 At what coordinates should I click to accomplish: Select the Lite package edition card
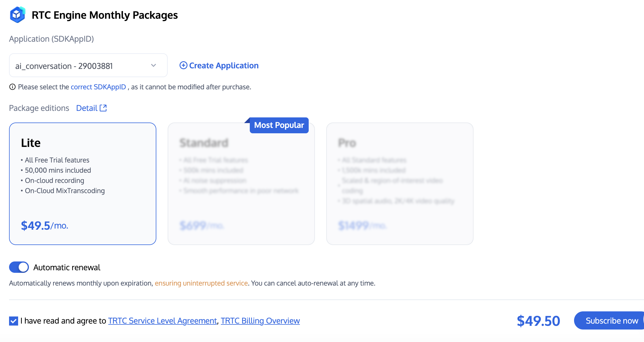pyautogui.click(x=82, y=183)
